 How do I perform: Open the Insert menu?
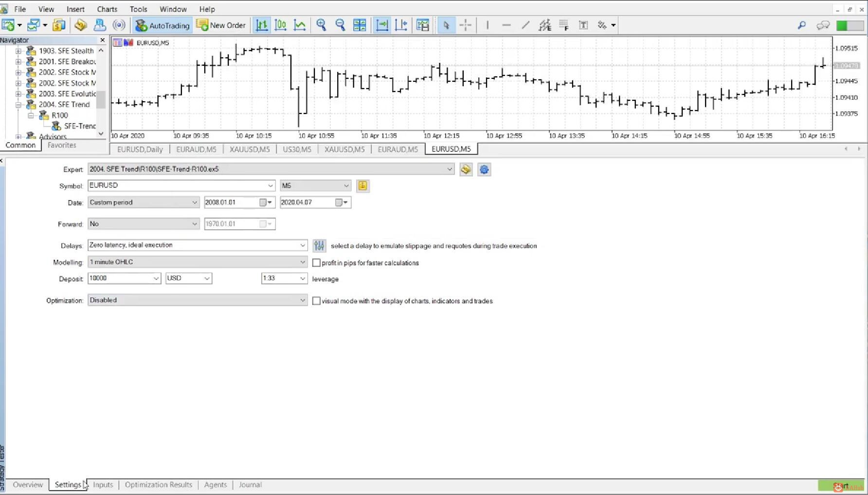[x=75, y=9]
